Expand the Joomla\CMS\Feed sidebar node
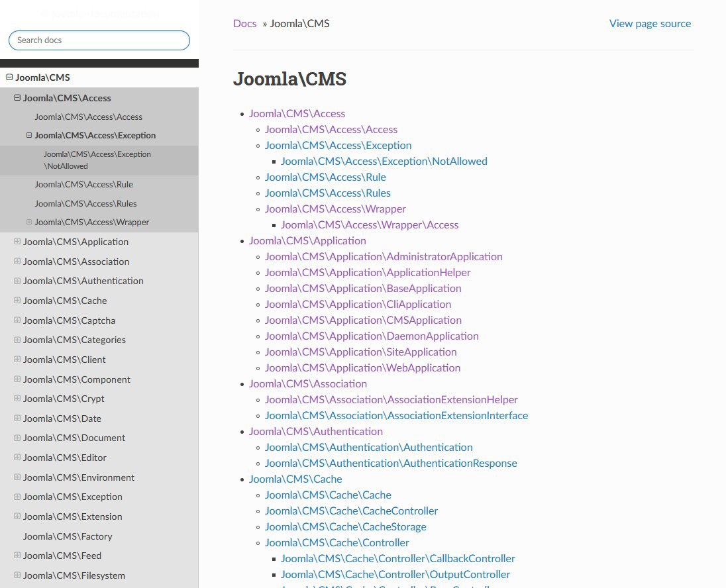The width and height of the screenshot is (726, 588). coord(17,555)
